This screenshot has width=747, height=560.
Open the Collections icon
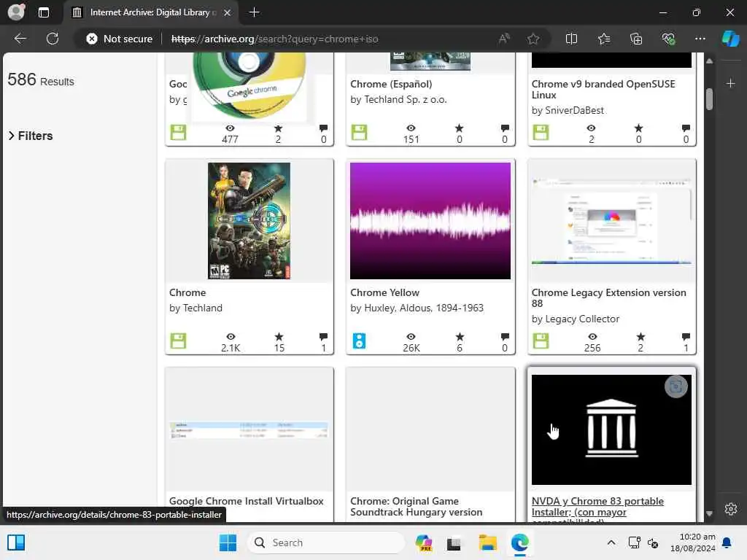pos(636,39)
